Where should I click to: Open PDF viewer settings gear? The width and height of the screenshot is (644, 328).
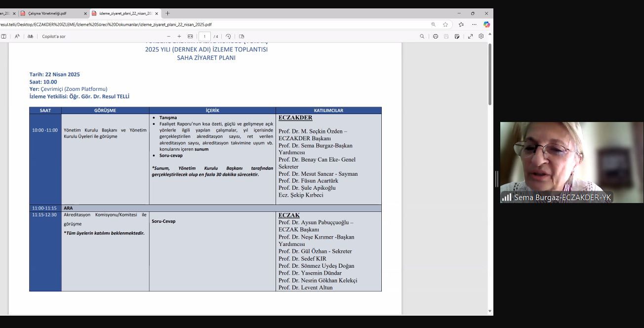tap(481, 37)
